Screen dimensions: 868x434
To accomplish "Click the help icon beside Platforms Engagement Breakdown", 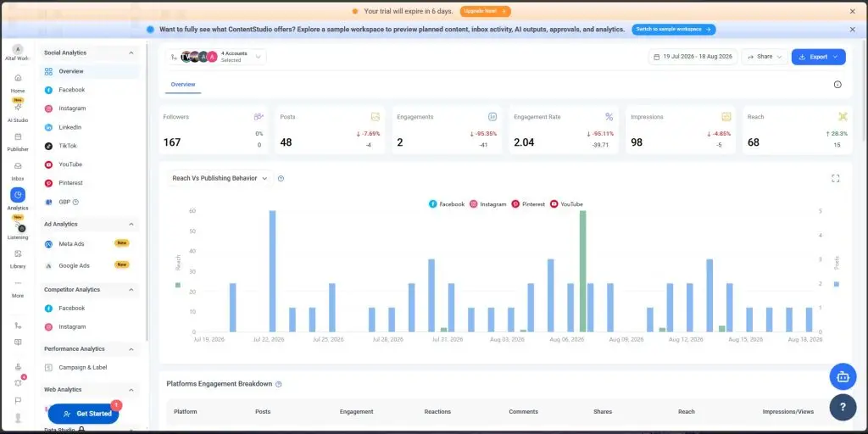I will tap(278, 384).
